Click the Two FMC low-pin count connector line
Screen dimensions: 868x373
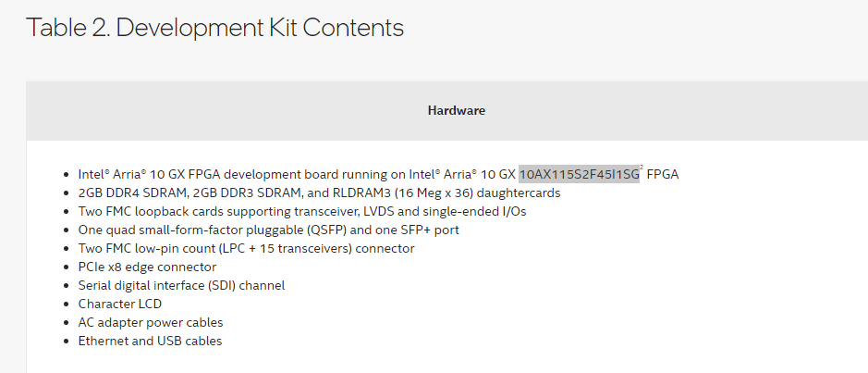coord(246,248)
